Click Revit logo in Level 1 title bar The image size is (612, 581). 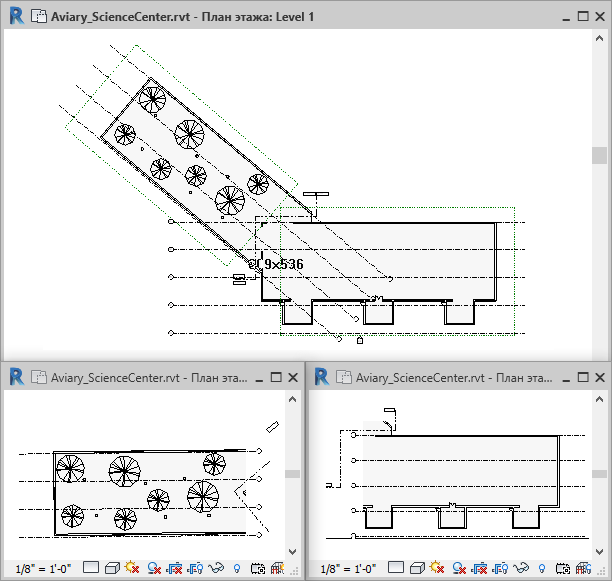click(x=17, y=16)
